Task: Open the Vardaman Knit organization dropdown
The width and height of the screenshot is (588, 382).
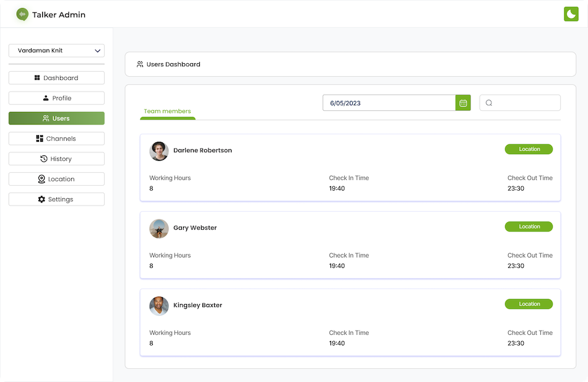Action: pos(56,50)
